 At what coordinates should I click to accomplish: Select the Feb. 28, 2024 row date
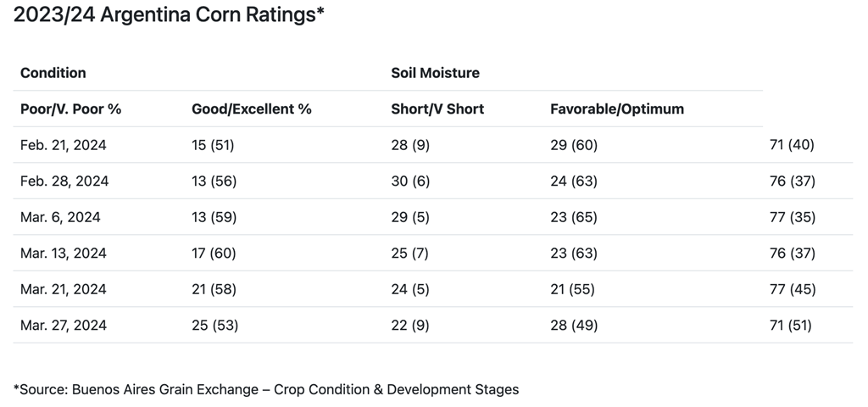(x=64, y=181)
